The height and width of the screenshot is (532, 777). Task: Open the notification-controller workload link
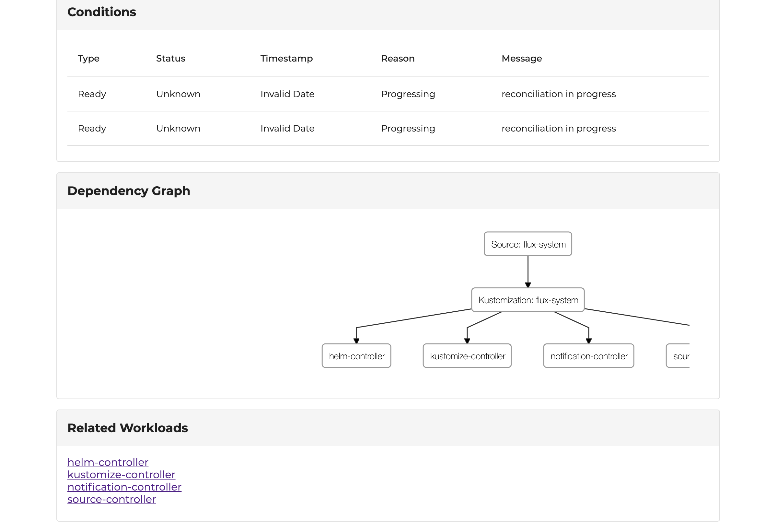(x=124, y=487)
